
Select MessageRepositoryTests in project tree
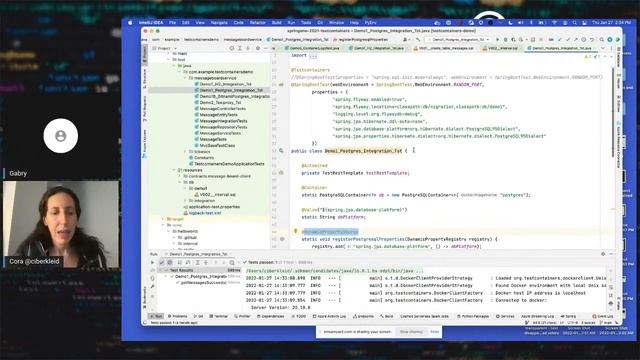tap(223, 127)
